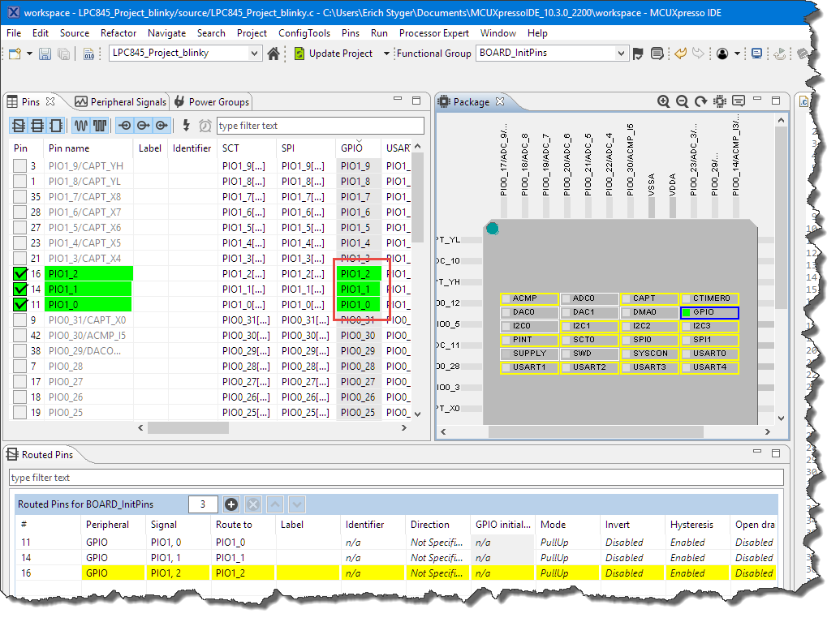Click the home icon beside project selector
This screenshot has height=622, width=840.
[274, 54]
